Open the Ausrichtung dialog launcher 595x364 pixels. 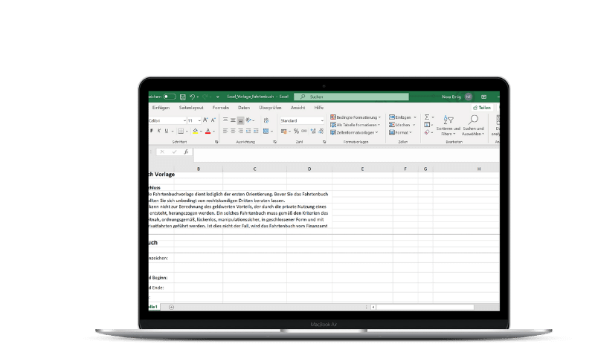(x=274, y=142)
